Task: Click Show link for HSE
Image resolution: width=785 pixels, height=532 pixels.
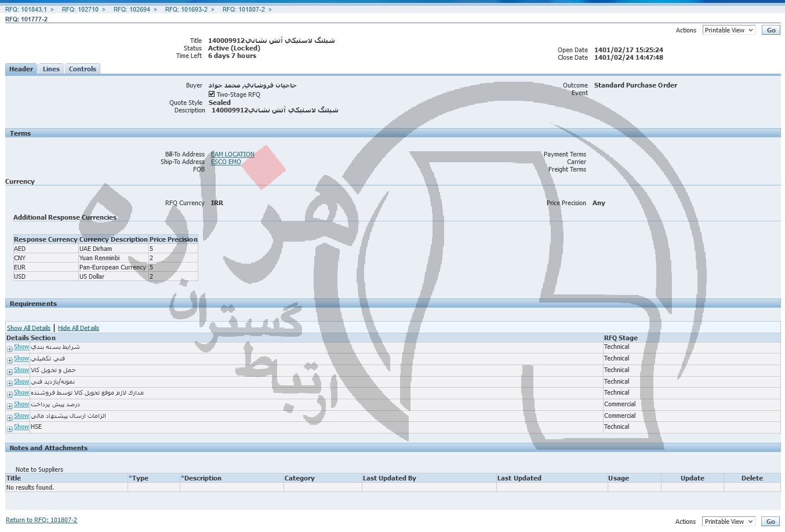Action: tap(21, 427)
